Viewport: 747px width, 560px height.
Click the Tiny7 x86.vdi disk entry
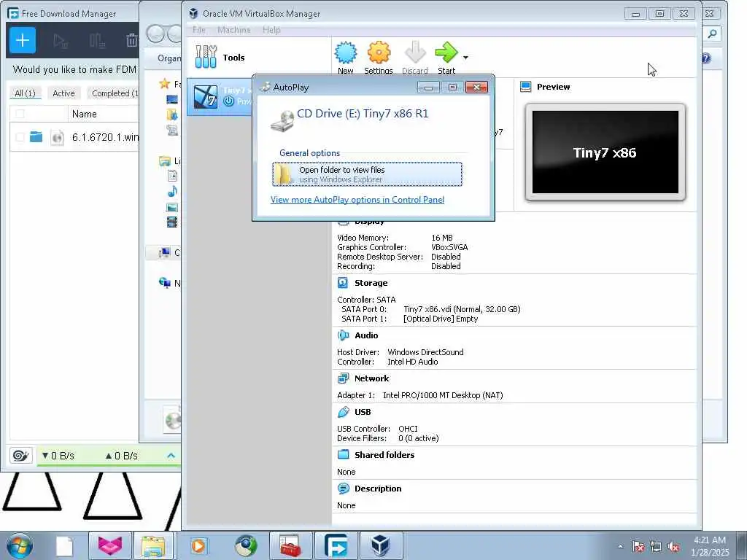point(462,309)
